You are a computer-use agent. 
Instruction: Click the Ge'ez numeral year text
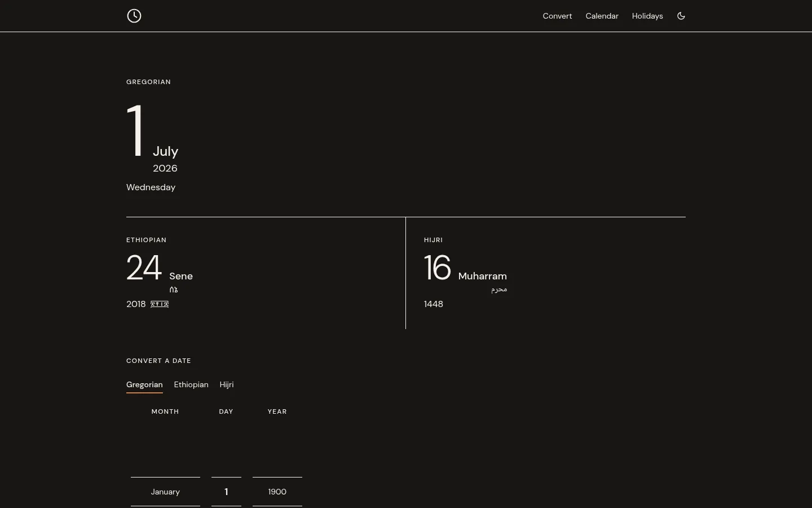pyautogui.click(x=160, y=304)
